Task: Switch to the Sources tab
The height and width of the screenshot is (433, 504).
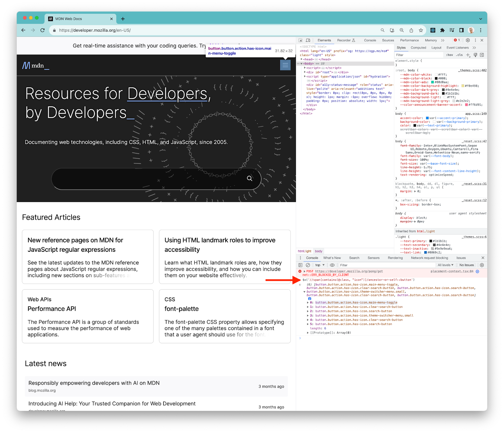Action: (388, 40)
